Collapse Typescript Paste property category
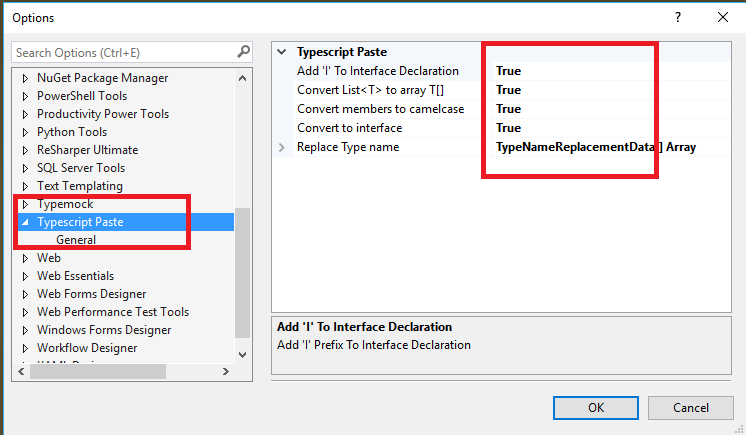746x435 pixels. [x=282, y=51]
